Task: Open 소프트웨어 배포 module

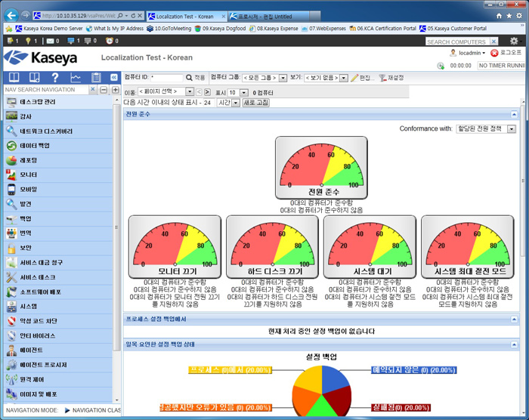Action: point(58,292)
